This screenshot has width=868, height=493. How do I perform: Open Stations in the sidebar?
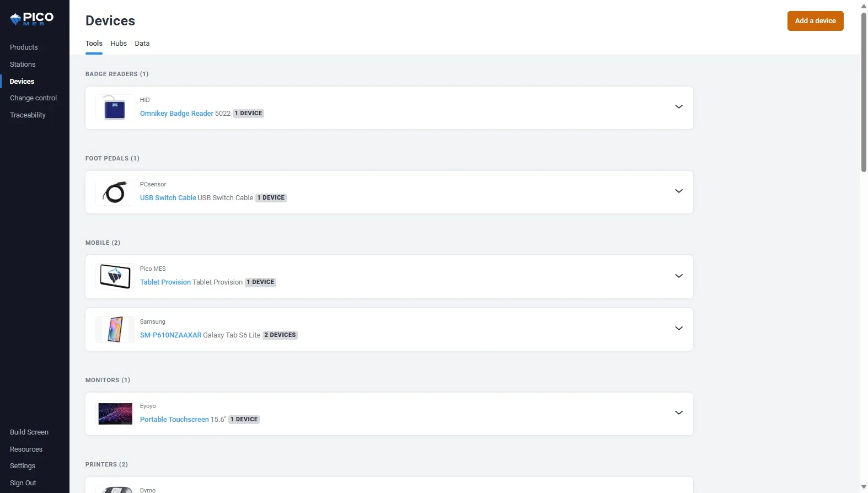click(x=23, y=65)
